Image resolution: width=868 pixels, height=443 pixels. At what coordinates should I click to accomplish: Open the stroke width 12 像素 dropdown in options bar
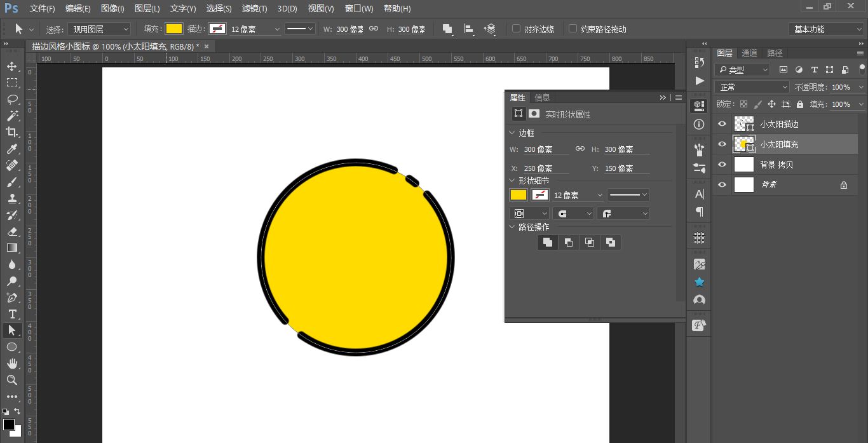coord(276,29)
